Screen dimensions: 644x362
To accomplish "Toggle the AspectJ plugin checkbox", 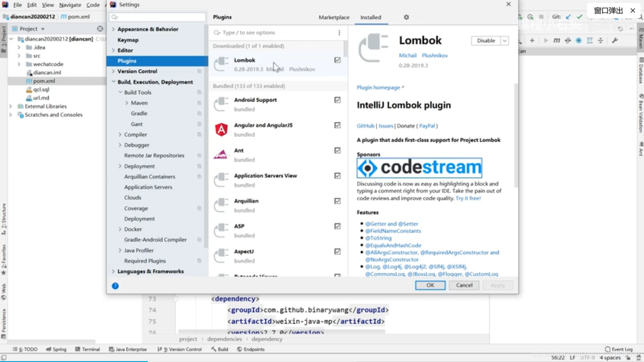I will [337, 252].
